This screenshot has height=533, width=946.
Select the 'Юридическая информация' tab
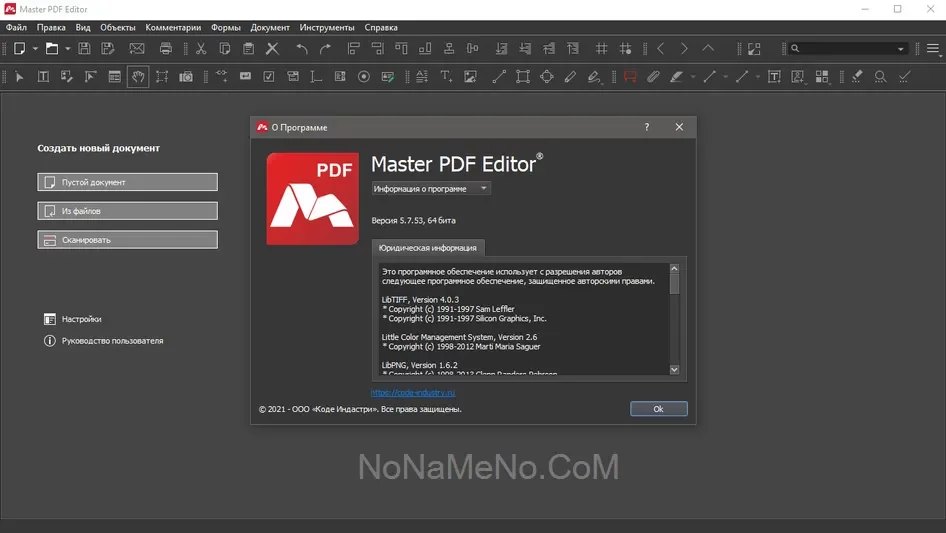click(427, 247)
